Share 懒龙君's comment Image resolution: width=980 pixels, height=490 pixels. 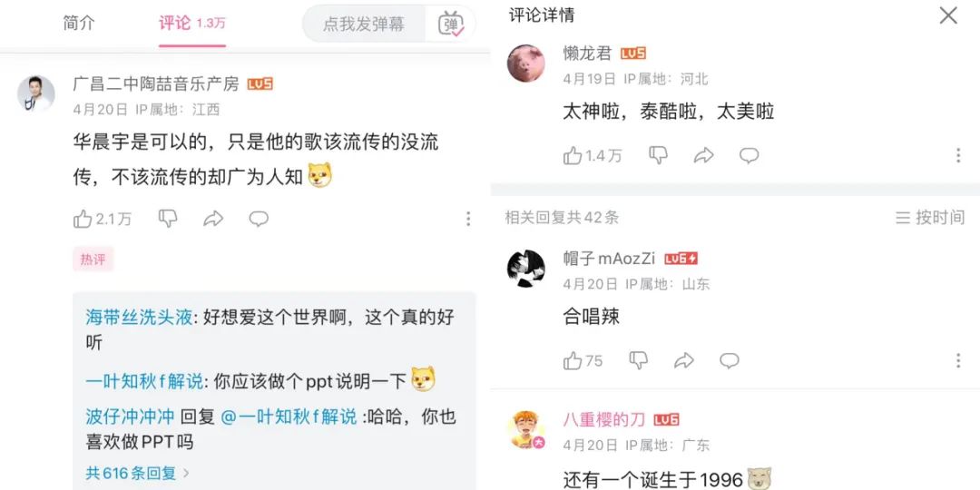click(704, 156)
